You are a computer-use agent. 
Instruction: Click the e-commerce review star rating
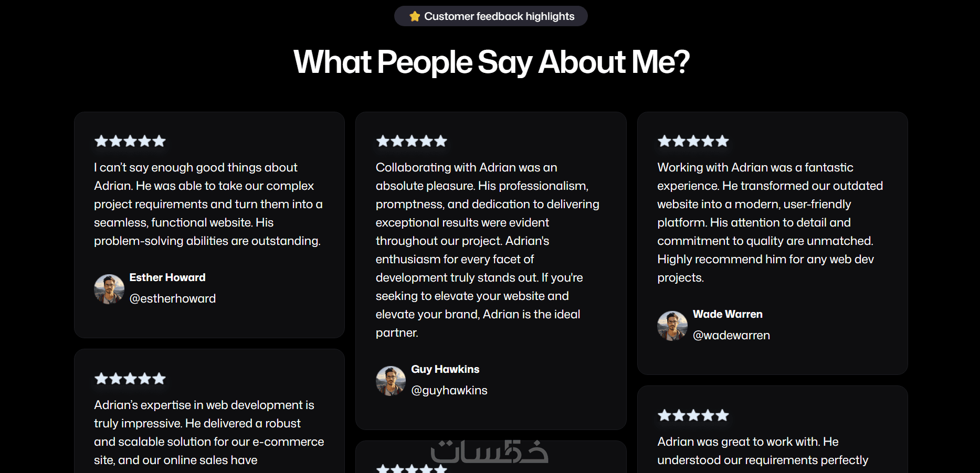click(x=130, y=379)
